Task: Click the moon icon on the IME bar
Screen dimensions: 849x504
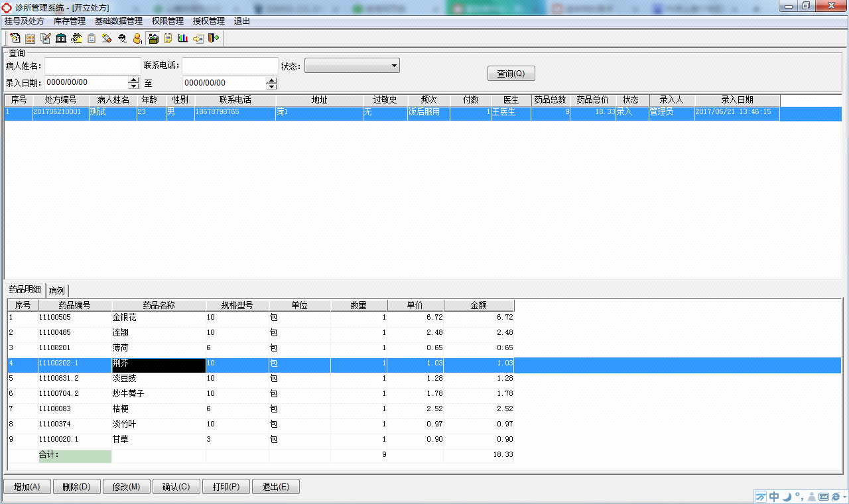Action: [x=787, y=497]
